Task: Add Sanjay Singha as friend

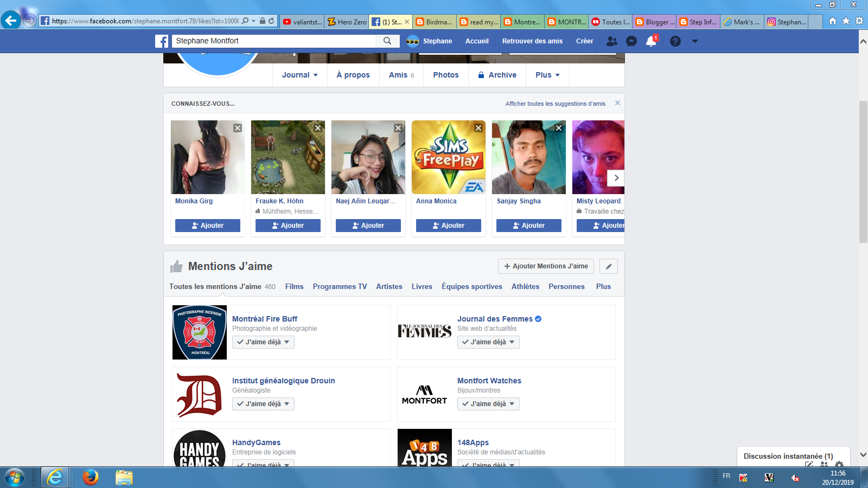Action: coord(529,226)
